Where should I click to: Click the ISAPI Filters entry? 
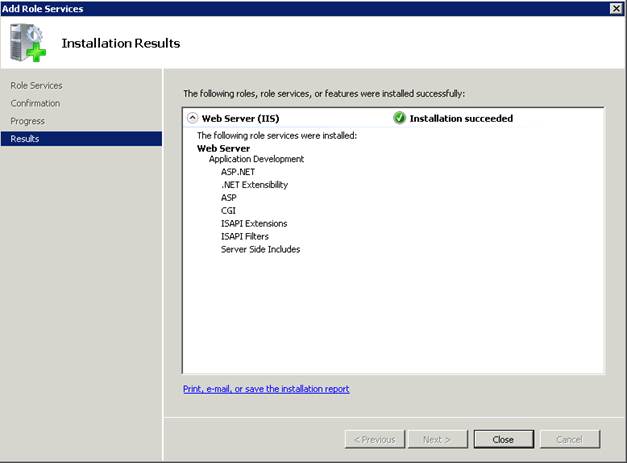pos(245,236)
